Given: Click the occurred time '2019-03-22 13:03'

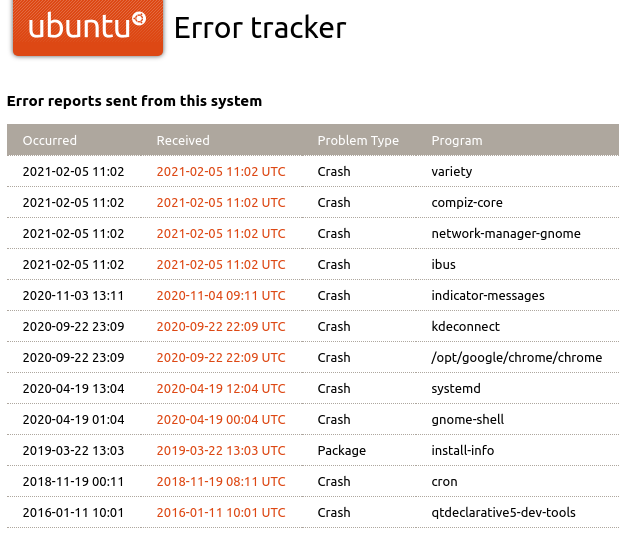Looking at the screenshot, I should (73, 450).
